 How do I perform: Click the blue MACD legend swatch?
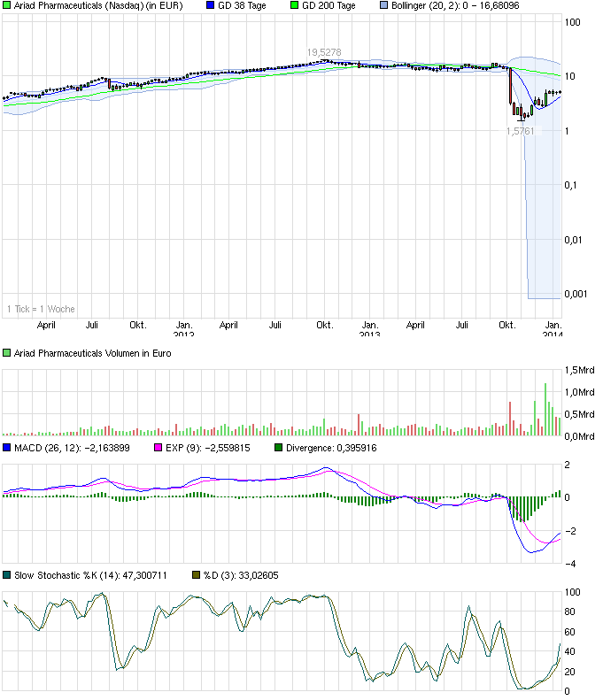8,448
